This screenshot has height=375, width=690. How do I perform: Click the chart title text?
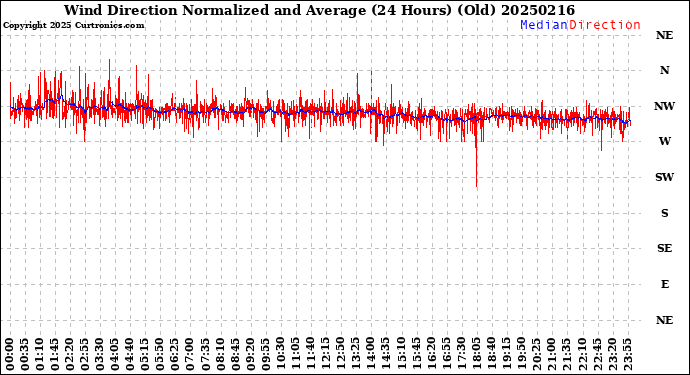[x=319, y=10]
